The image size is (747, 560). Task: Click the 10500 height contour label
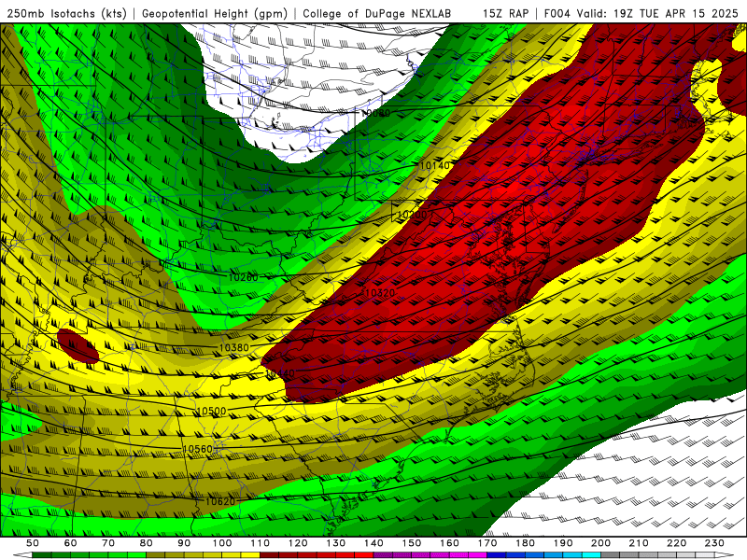[x=211, y=411]
